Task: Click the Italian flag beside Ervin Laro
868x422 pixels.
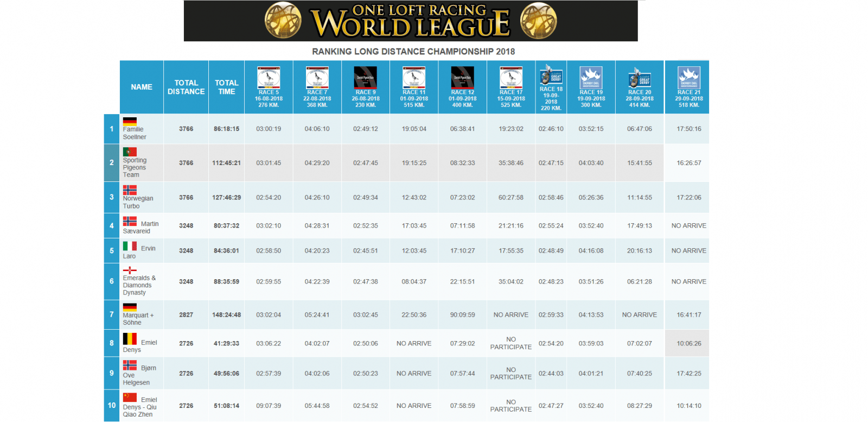Action: (x=130, y=246)
